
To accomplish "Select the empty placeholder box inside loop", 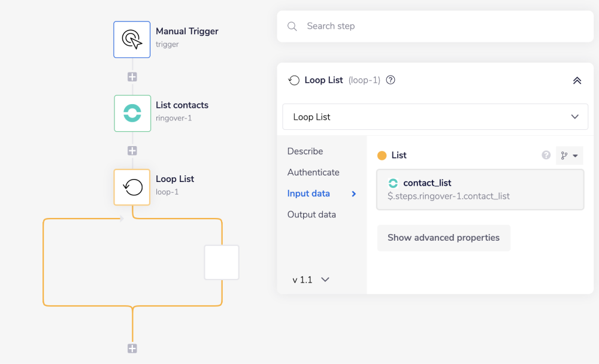I will (222, 262).
